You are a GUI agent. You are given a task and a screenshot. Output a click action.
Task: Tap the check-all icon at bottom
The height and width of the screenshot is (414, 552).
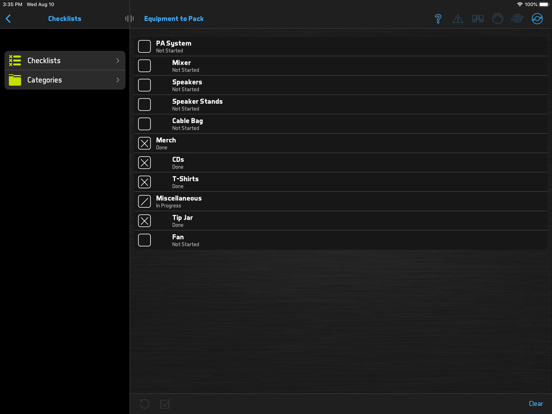(x=165, y=403)
